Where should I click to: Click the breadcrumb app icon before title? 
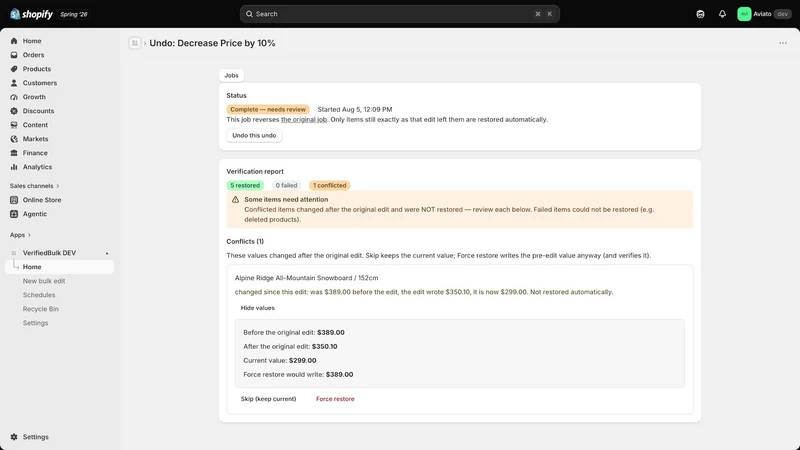click(x=135, y=43)
